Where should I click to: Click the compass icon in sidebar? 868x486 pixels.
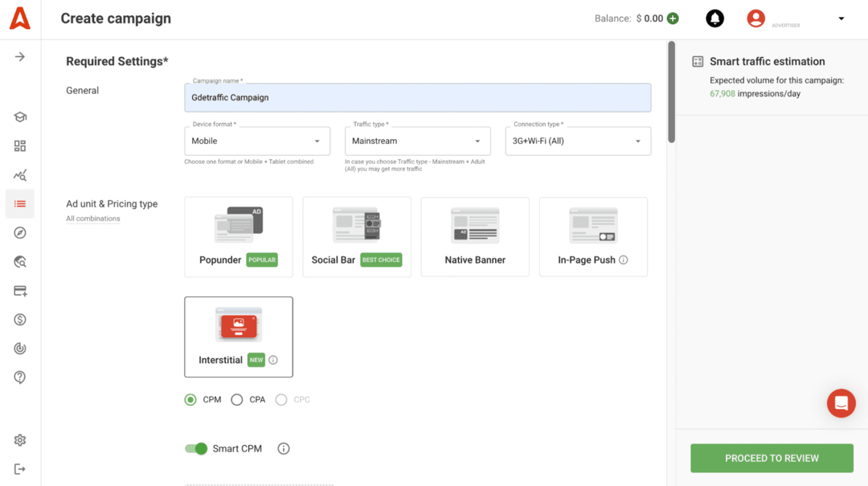coord(20,233)
